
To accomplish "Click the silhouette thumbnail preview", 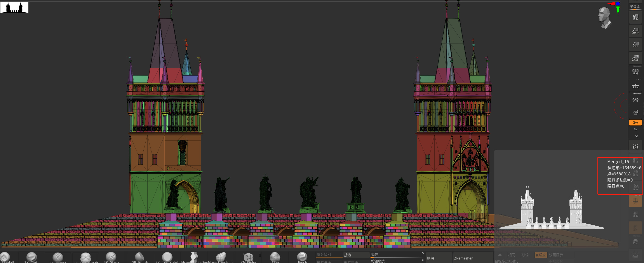I will tap(14, 7).
